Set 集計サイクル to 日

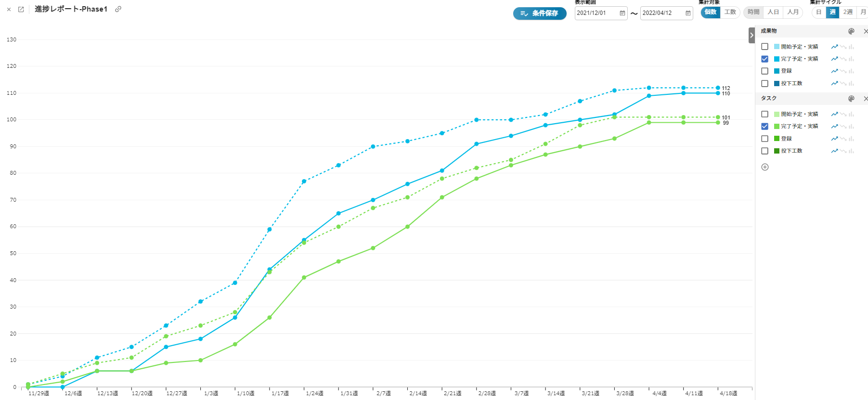pos(819,12)
